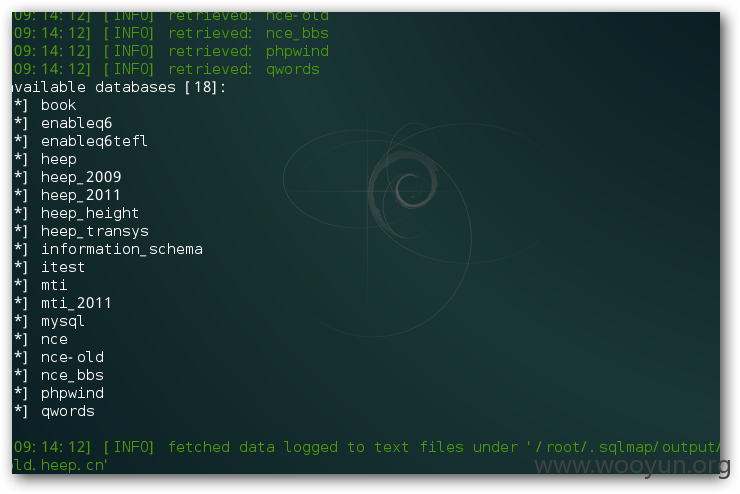
Task: Select the 'mysql' database name
Action: coord(62,322)
